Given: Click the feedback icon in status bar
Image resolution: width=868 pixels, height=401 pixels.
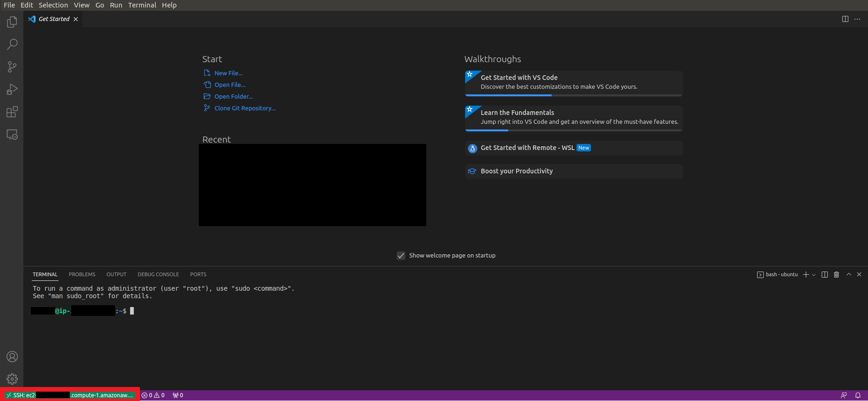Looking at the screenshot, I should pyautogui.click(x=844, y=395).
